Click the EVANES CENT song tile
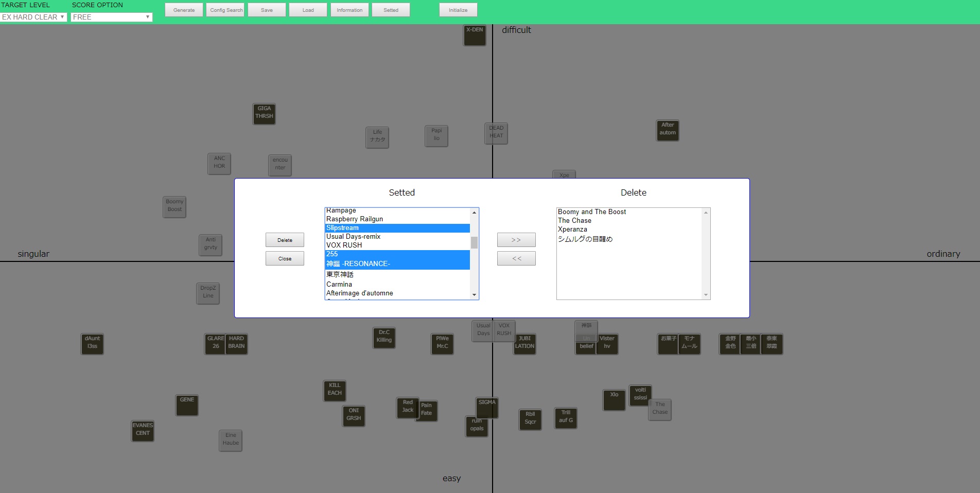The height and width of the screenshot is (493, 980). point(143,431)
